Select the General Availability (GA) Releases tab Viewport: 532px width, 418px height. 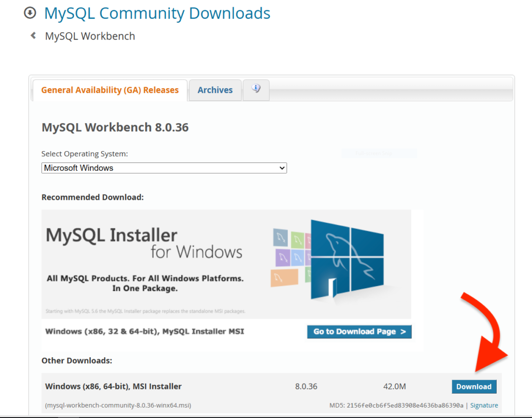coord(110,90)
